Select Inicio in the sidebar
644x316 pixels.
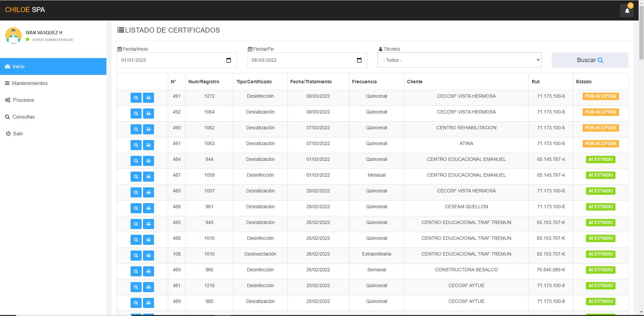[x=18, y=66]
